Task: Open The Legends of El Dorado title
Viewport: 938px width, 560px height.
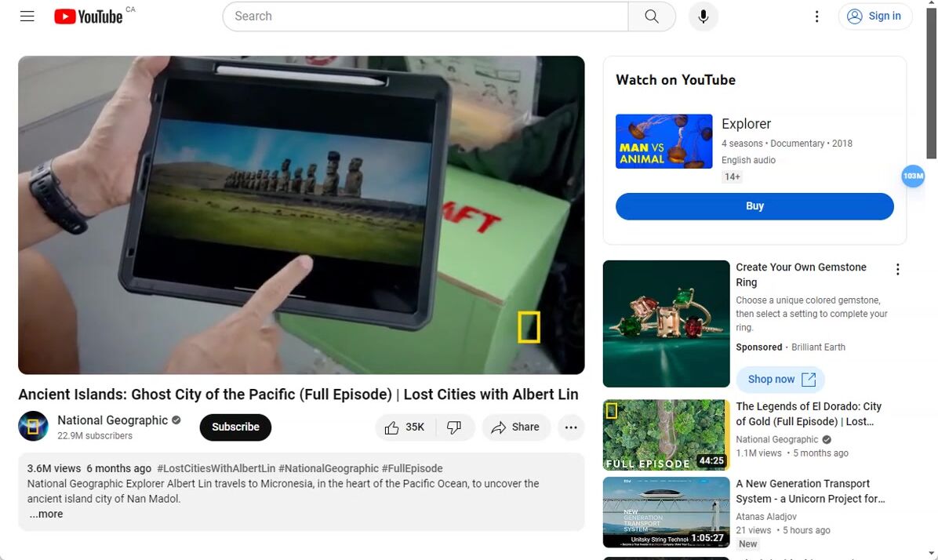Action: click(809, 414)
